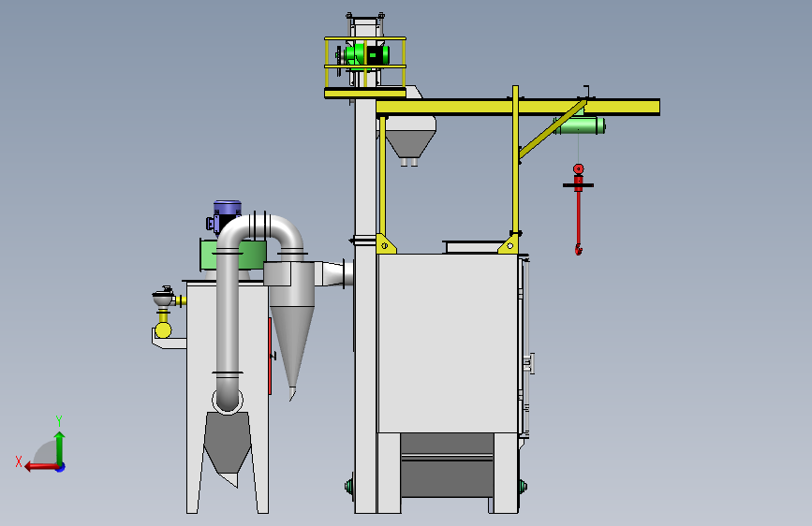Select the horizontal yellow crane beam
This screenshot has width=812, height=526.
[518, 108]
